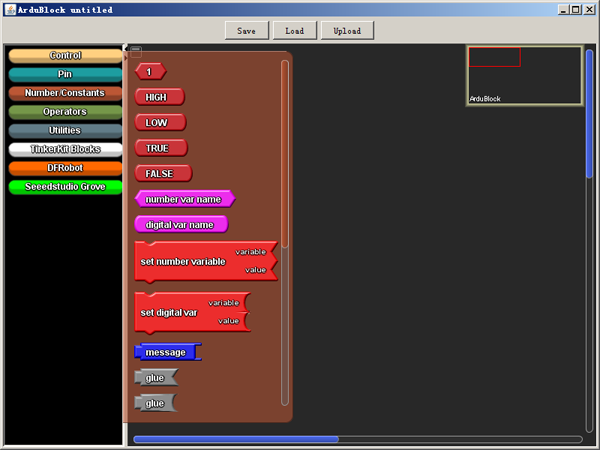Pick the LOW constant block

[x=160, y=122]
